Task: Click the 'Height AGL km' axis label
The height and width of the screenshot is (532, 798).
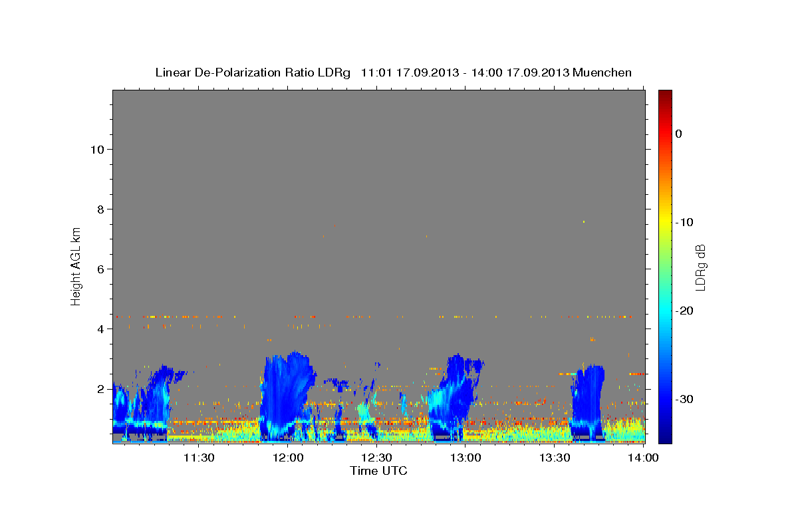Action: pos(76,265)
